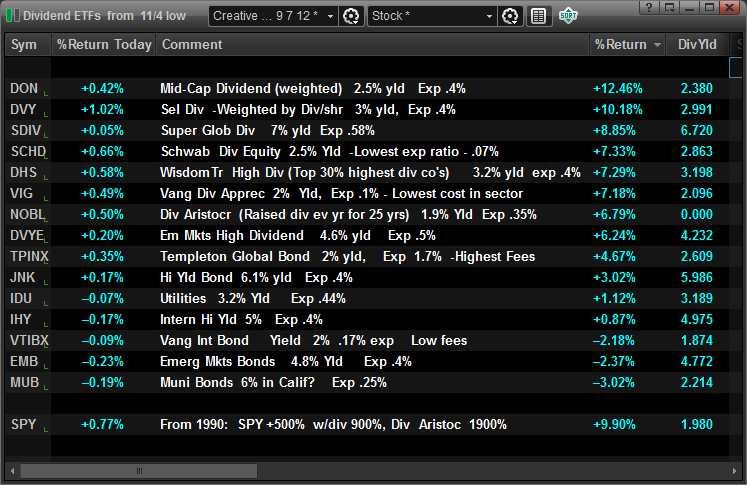Click the scrollbar left arrow
This screenshot has height=485, width=747.
click(12, 471)
